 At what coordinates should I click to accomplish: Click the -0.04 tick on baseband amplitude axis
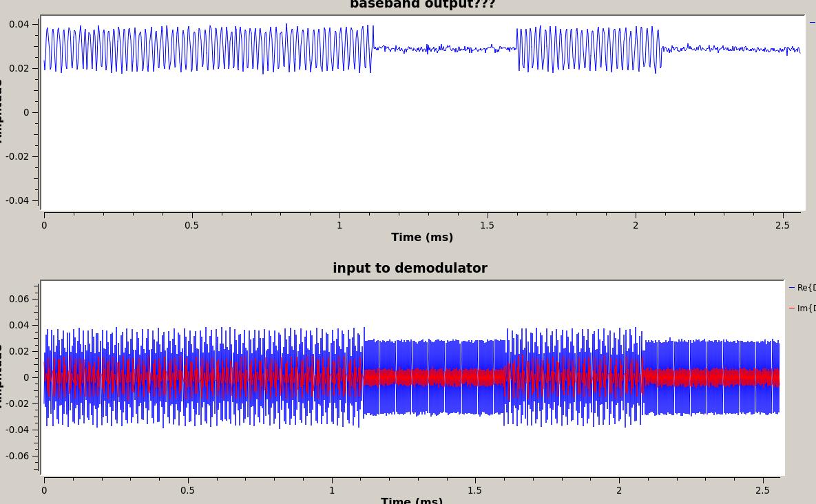(x=18, y=200)
